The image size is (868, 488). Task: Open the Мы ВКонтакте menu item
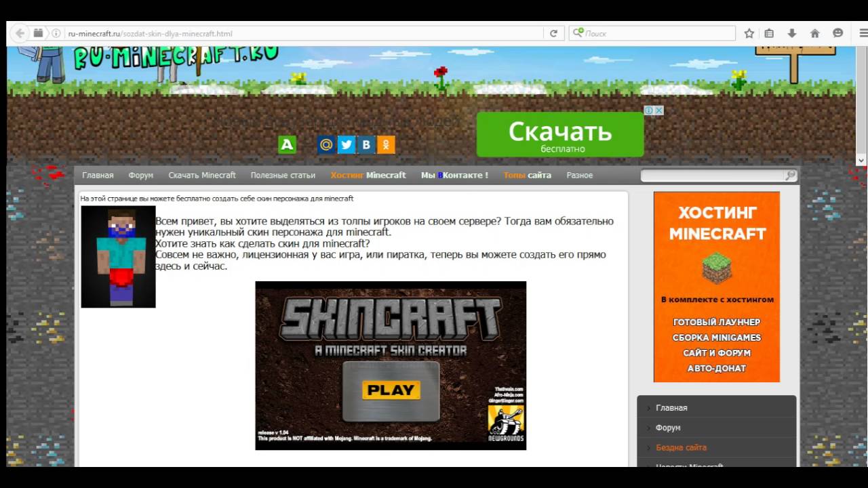(x=454, y=176)
